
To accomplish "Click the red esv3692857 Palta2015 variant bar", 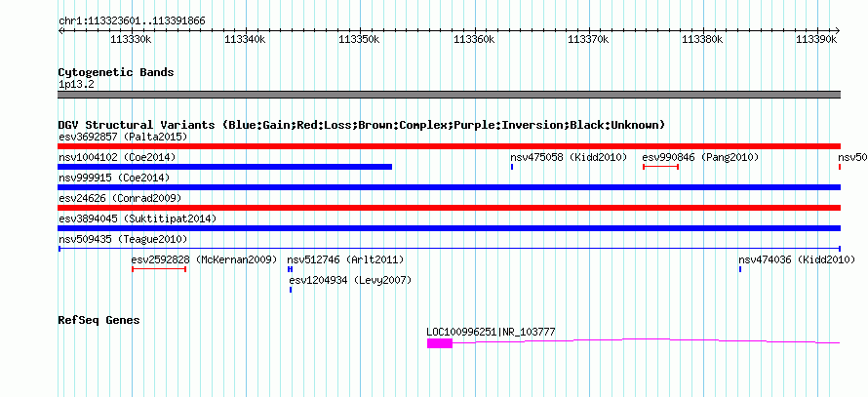I will (x=449, y=146).
